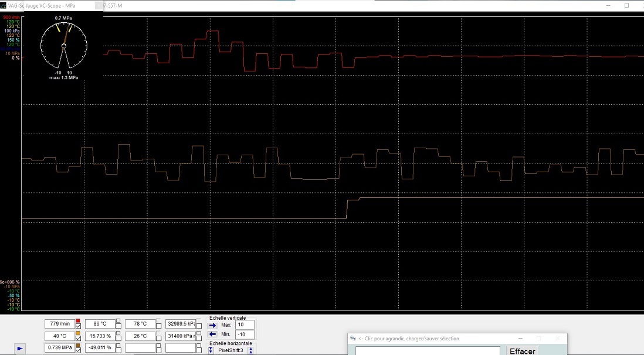Open orange color swatch beside 40 °C
Viewport: 644px width, 355px height.
78,333
